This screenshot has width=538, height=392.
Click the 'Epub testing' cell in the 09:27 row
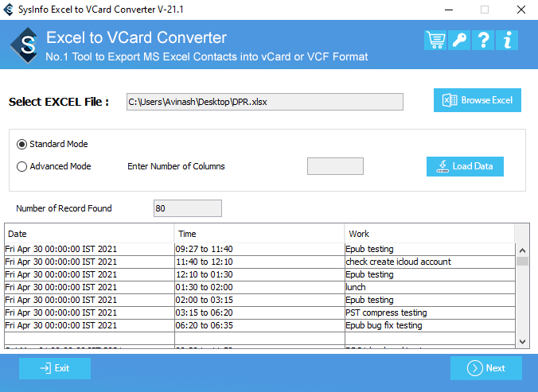click(x=430, y=249)
